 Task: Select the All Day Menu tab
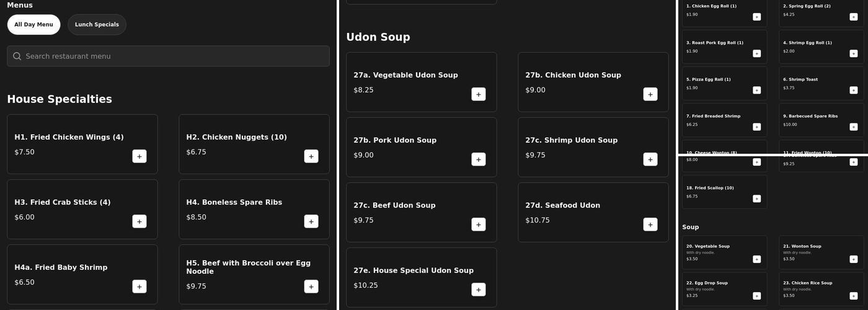[x=33, y=25]
